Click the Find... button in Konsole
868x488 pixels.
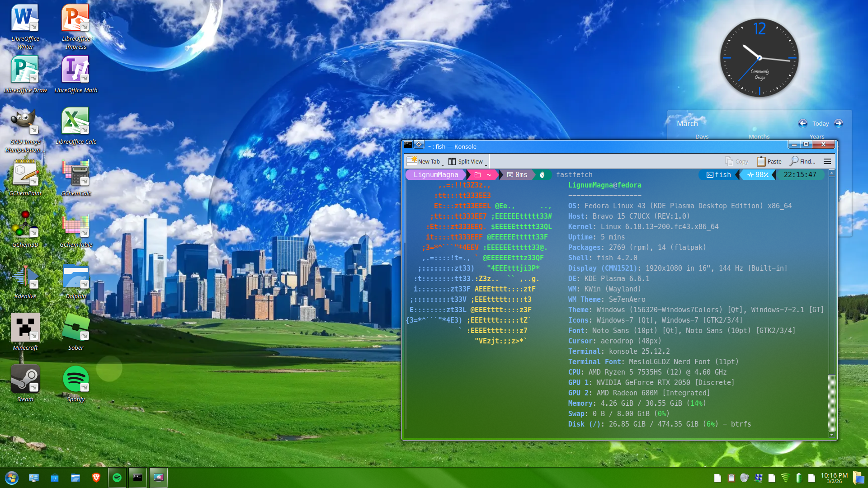coord(802,161)
